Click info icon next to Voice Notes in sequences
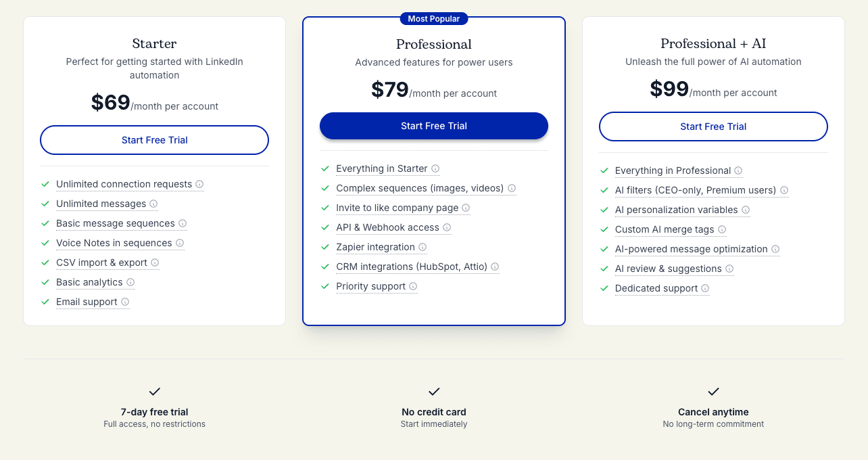 (180, 243)
